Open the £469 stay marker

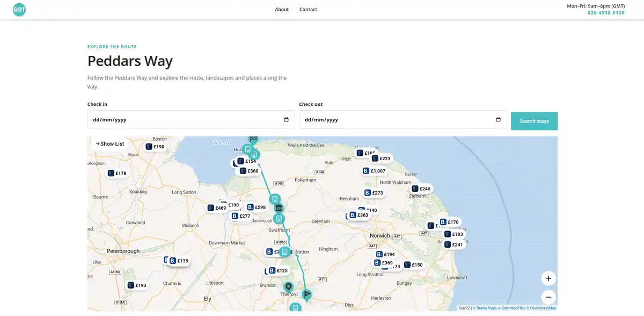tap(217, 208)
